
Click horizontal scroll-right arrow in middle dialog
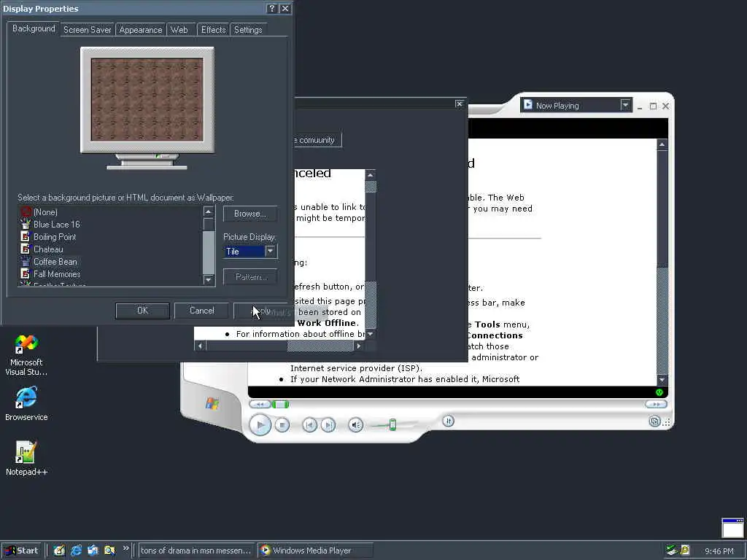359,346
